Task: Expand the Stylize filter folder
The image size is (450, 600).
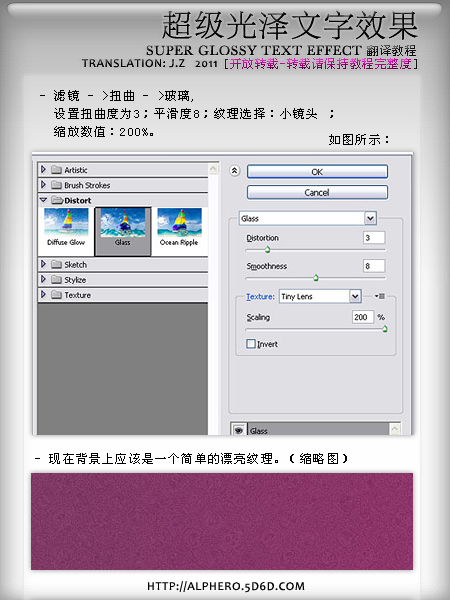Action: pos(43,279)
